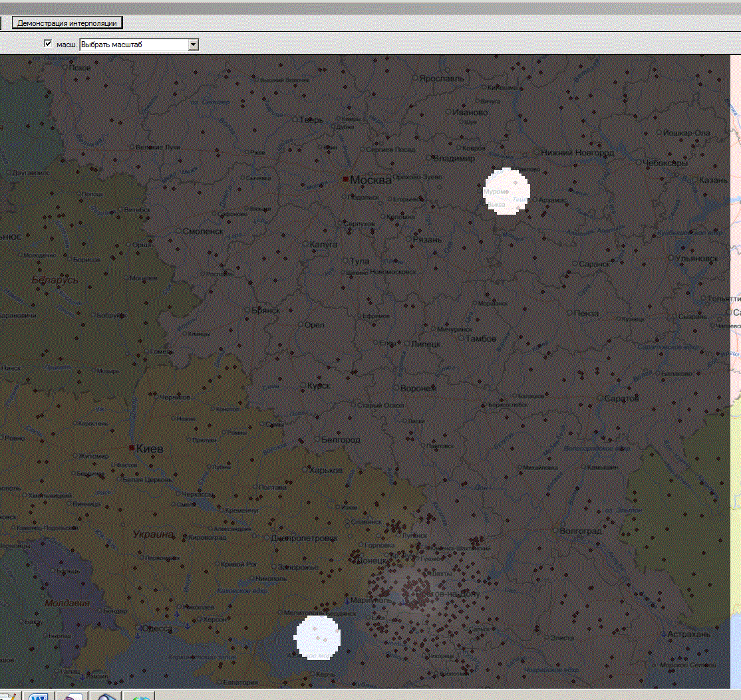Click the Житомир city label
Screen dimensions: 741x700
94,456
